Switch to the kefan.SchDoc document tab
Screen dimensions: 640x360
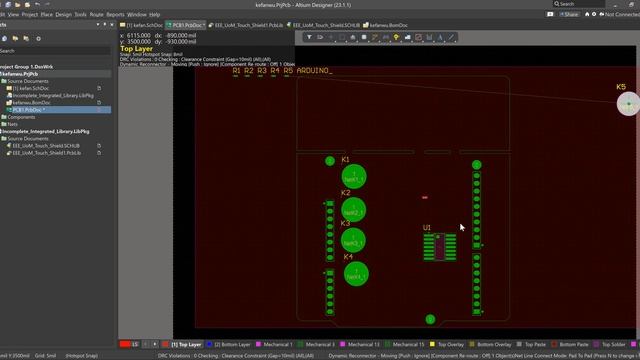point(141,25)
